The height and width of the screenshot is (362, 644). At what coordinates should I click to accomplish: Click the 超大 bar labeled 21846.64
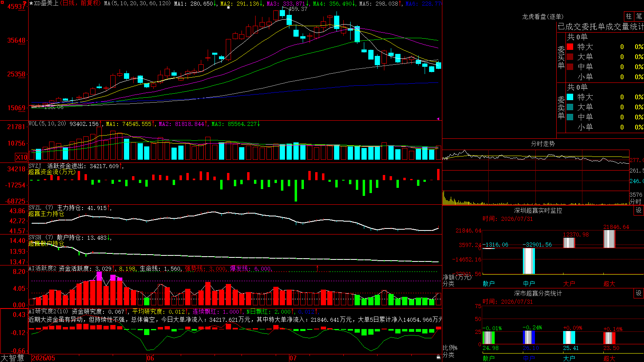click(609, 239)
